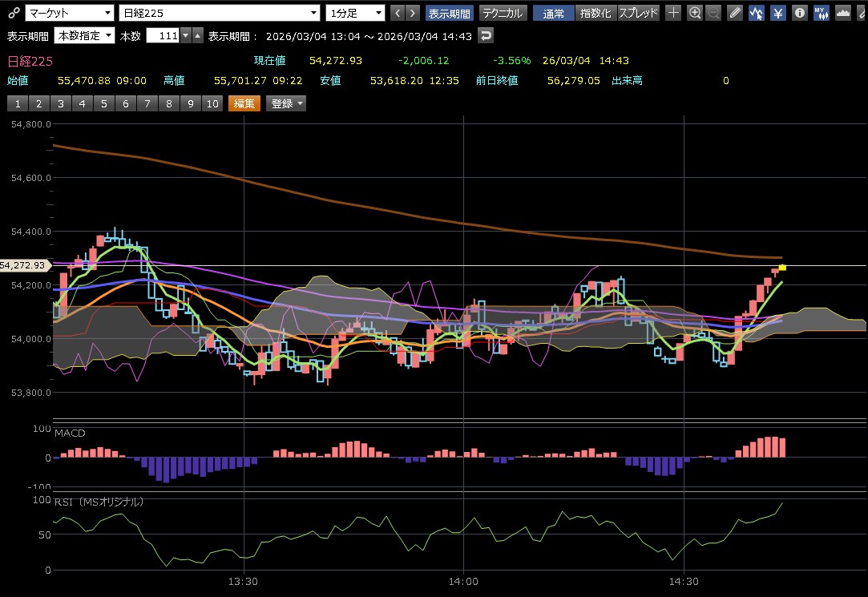Open the マーケット dropdown
Image resolution: width=868 pixels, height=597 pixels.
(x=69, y=13)
